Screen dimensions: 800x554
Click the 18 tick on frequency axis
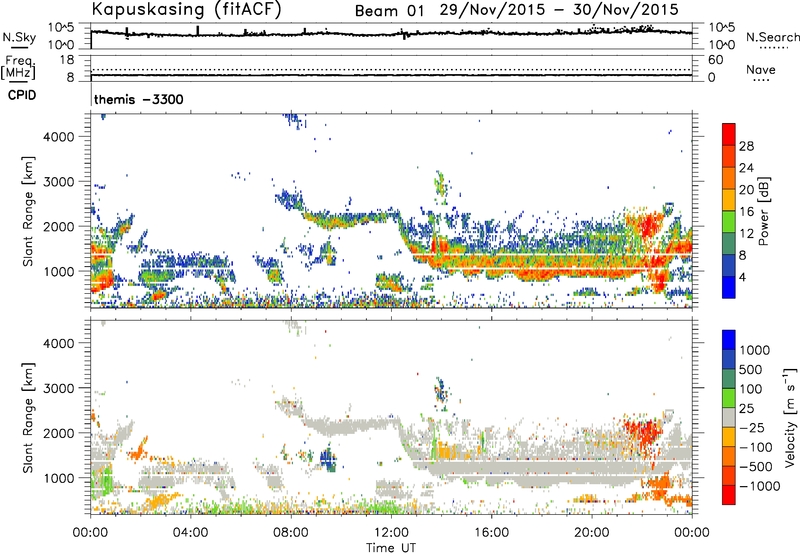click(67, 60)
